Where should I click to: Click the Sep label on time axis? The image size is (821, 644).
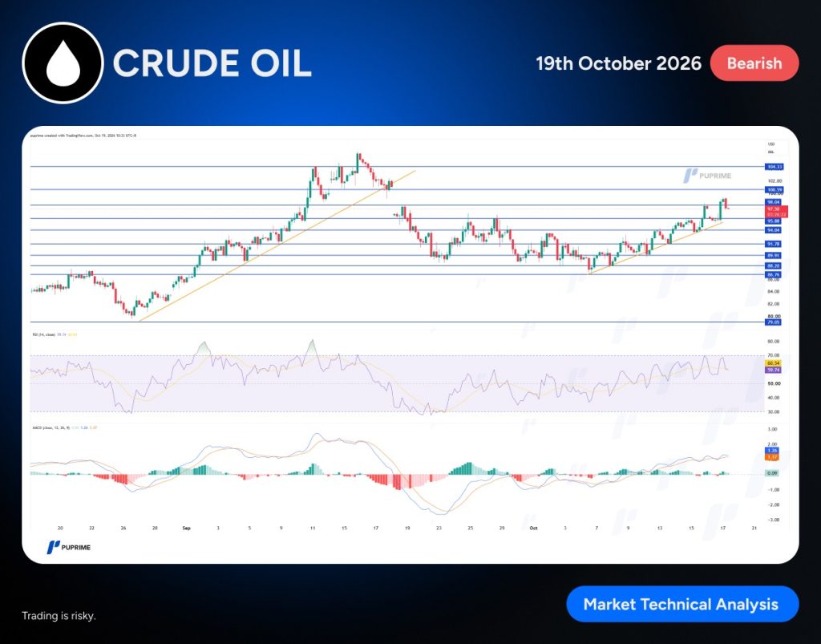[186, 528]
